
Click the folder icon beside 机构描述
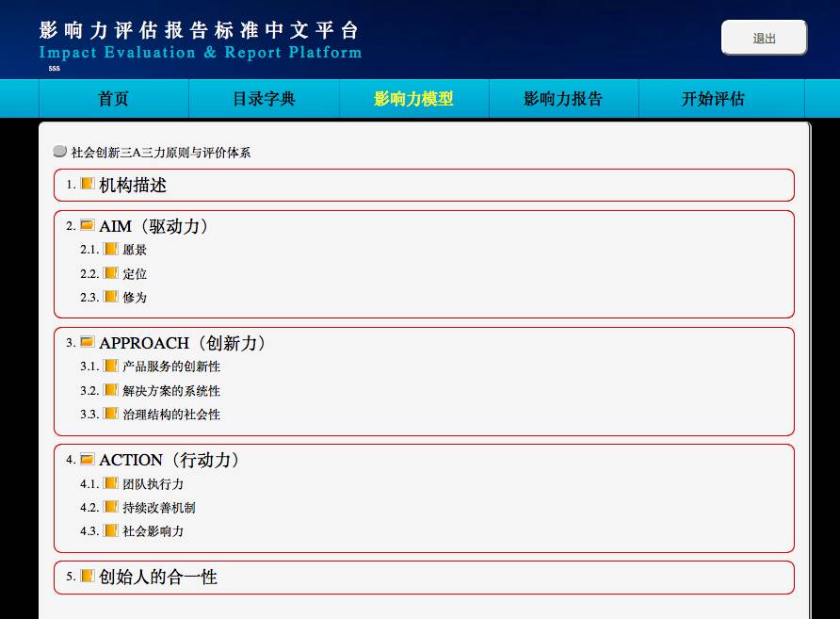click(85, 186)
